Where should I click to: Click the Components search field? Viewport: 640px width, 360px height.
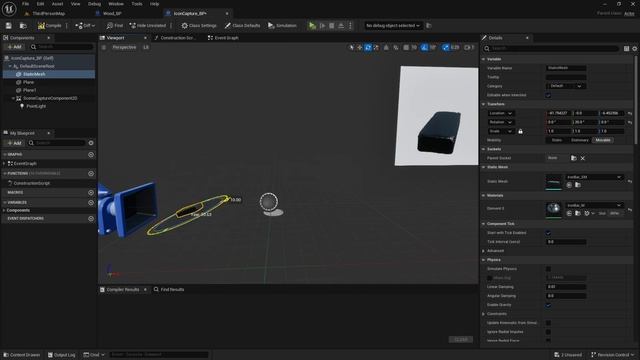pos(62,47)
